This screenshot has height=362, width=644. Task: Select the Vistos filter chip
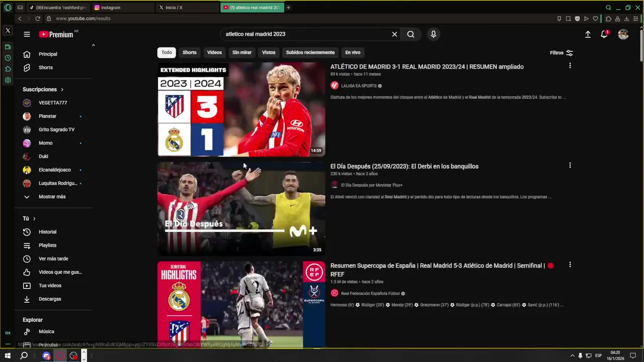[x=269, y=52]
